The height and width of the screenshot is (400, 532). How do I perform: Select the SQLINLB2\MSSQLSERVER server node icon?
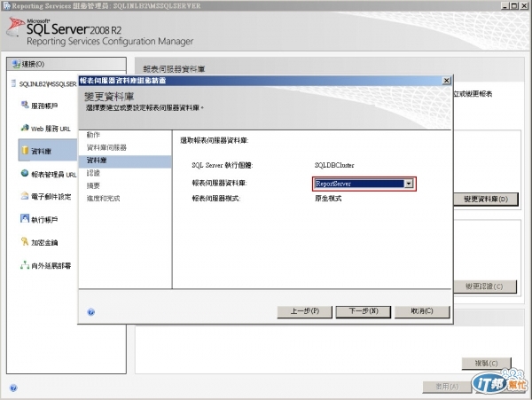[13, 83]
